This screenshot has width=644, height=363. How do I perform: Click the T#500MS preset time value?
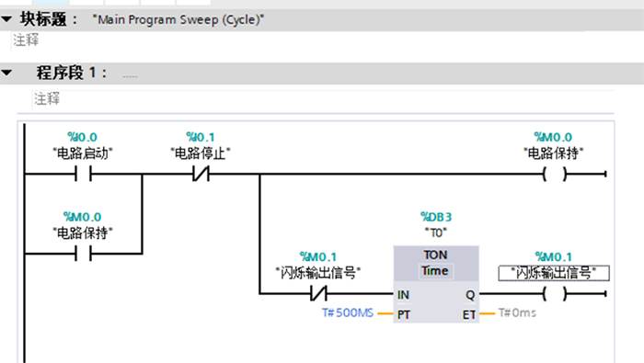point(348,313)
